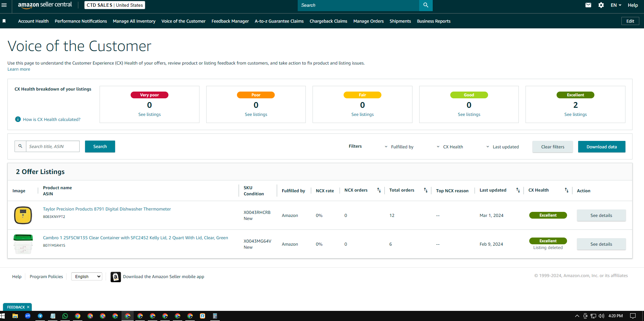Image resolution: width=644 pixels, height=321 pixels.
Task: Click the Amazon Seller Central logo
Action: pyautogui.click(x=45, y=5)
